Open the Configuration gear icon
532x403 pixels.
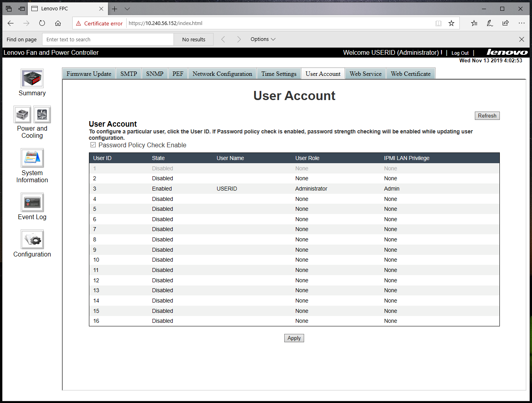pyautogui.click(x=32, y=239)
